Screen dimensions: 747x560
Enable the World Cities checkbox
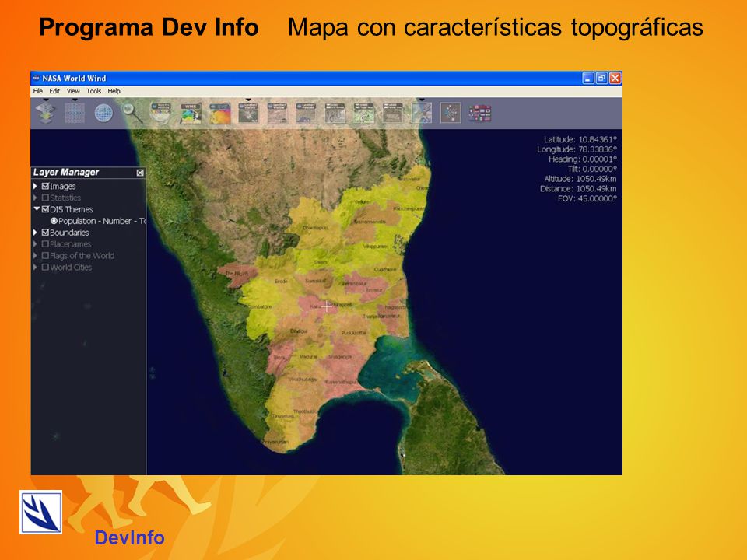coord(45,267)
